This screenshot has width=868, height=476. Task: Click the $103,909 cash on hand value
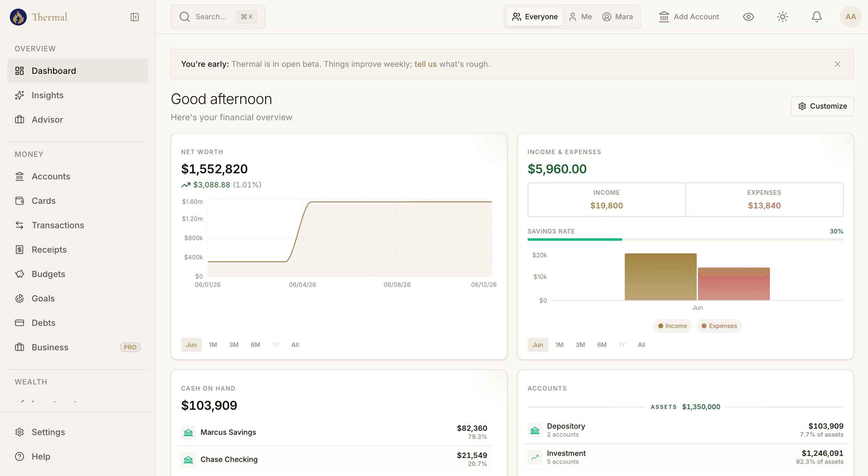pyautogui.click(x=209, y=405)
